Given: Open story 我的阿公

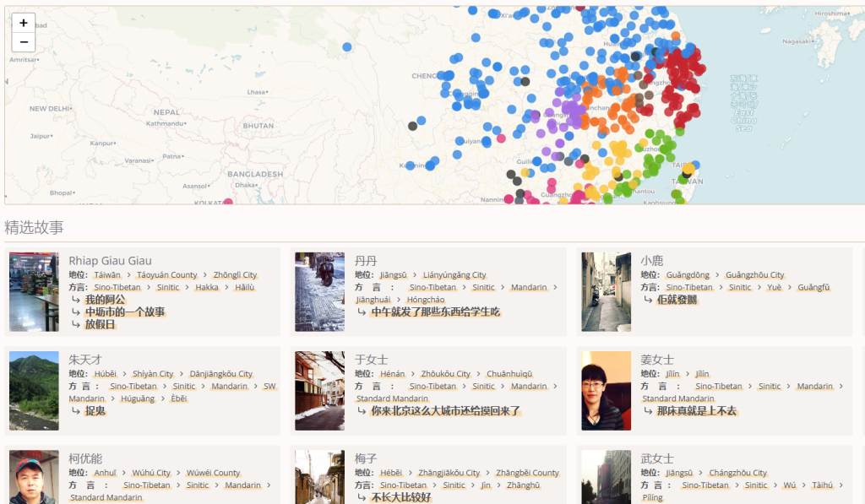Looking at the screenshot, I should click(105, 300).
